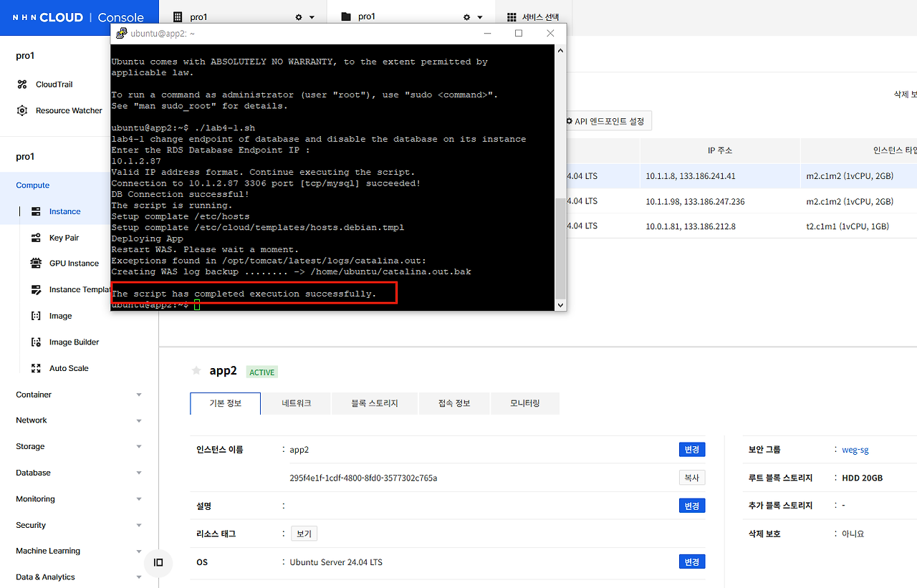Open the GPU Instance page
The image size is (917, 588).
tap(74, 264)
